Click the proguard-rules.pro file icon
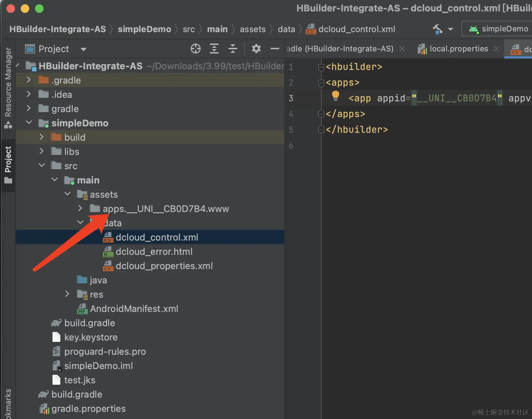 pos(56,352)
